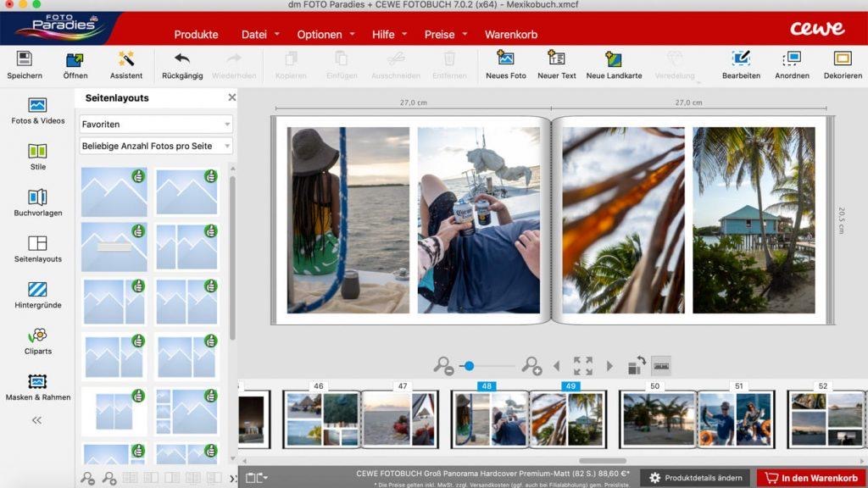
Task: Click the cewe logo
Action: 817,28
